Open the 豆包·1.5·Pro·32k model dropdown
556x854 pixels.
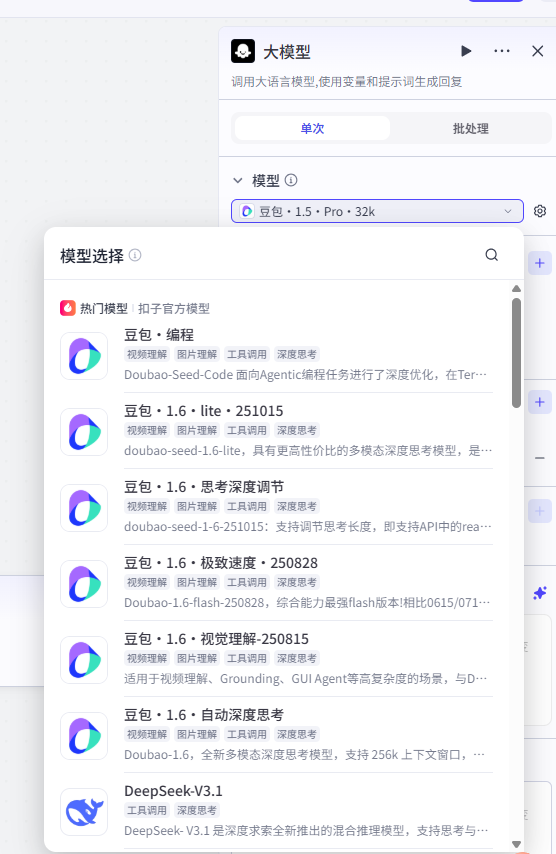[x=377, y=211]
